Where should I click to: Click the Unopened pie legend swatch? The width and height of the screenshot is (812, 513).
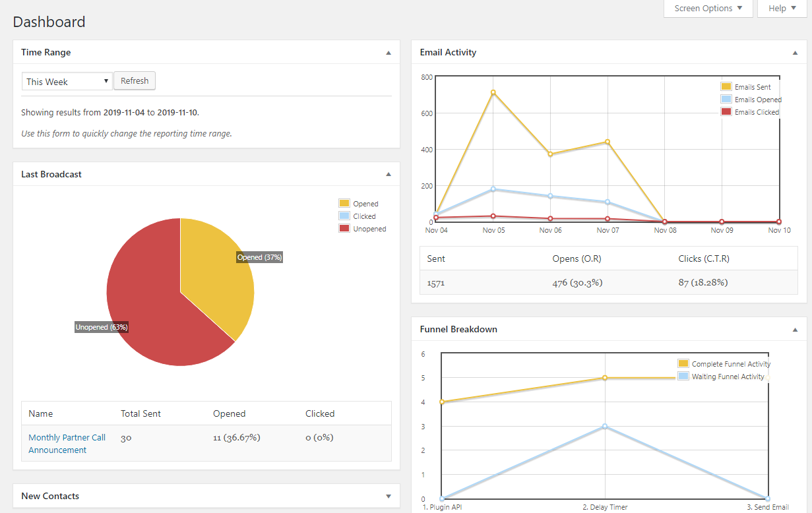coord(344,229)
